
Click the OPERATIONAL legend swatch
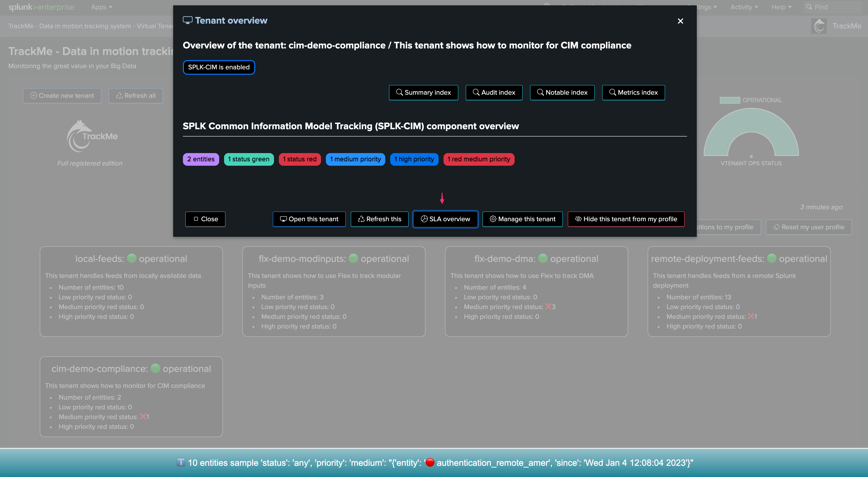(729, 100)
